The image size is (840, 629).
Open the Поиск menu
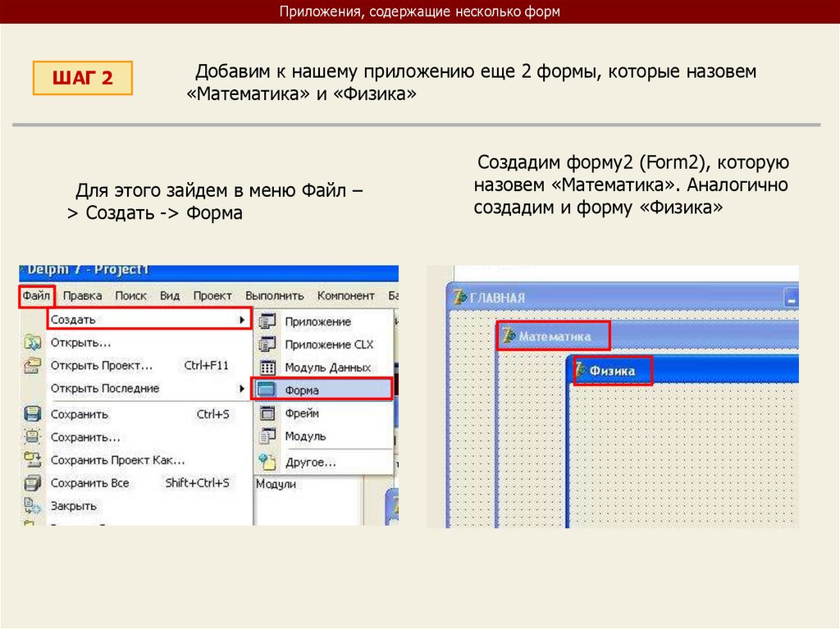pos(130,296)
